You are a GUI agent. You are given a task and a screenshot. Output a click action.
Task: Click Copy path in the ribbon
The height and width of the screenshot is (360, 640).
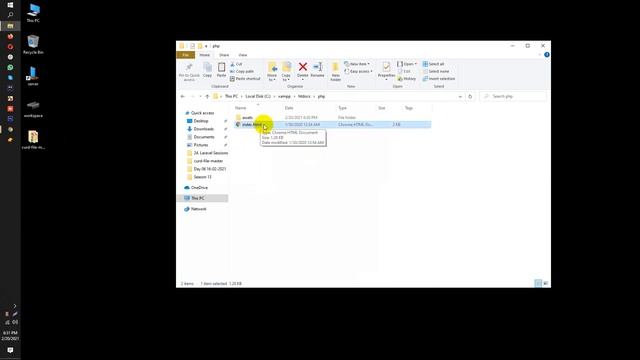[x=242, y=71]
